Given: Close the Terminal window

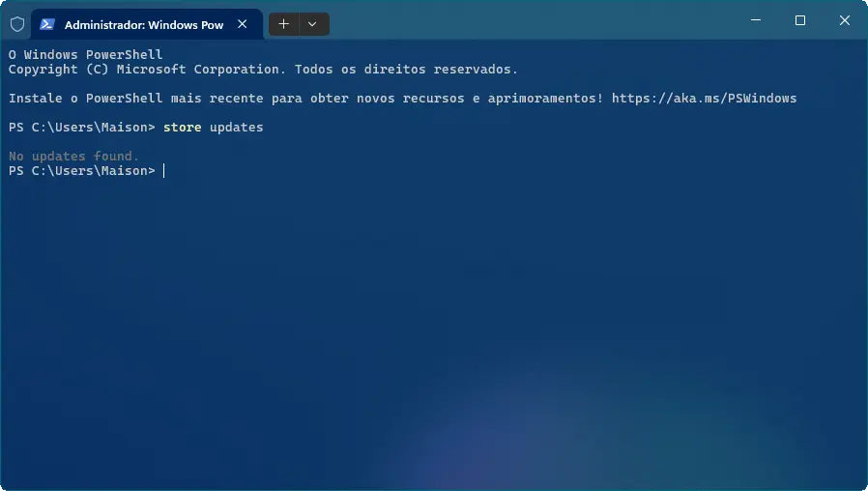Looking at the screenshot, I should (x=844, y=20).
